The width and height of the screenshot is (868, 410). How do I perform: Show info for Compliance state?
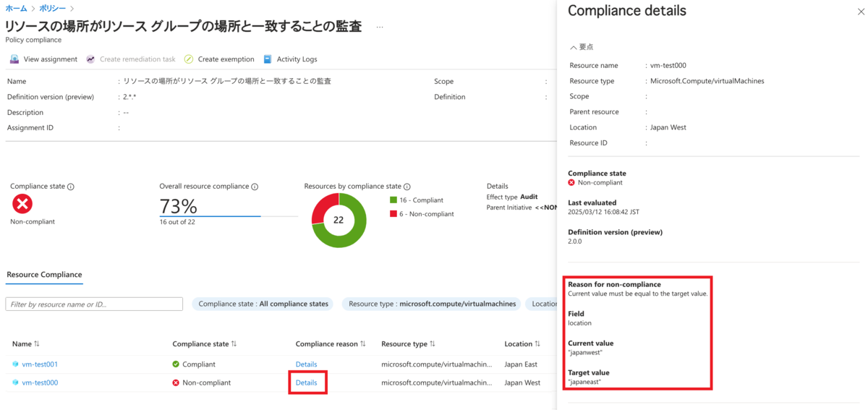point(71,187)
